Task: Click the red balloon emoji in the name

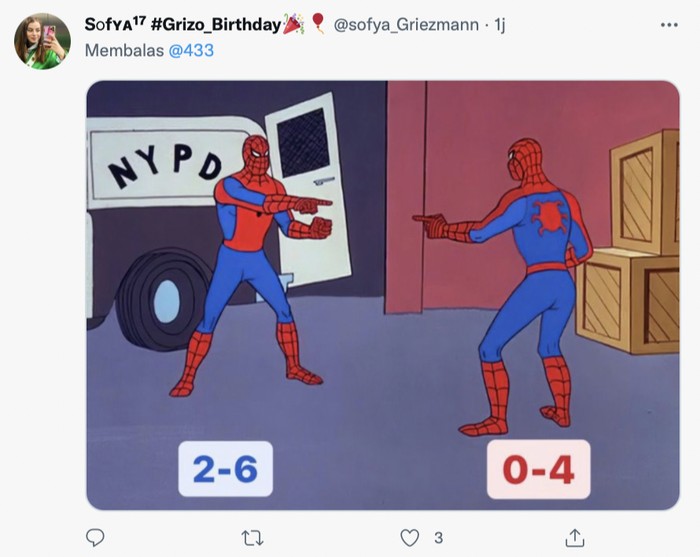Action: (x=318, y=23)
